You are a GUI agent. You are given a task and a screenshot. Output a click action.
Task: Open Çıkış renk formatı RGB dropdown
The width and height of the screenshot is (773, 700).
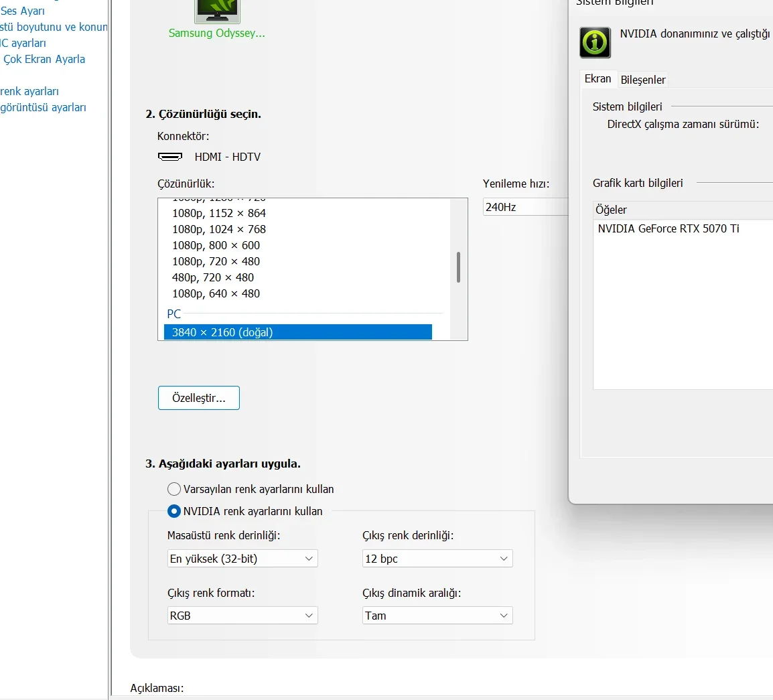(242, 615)
